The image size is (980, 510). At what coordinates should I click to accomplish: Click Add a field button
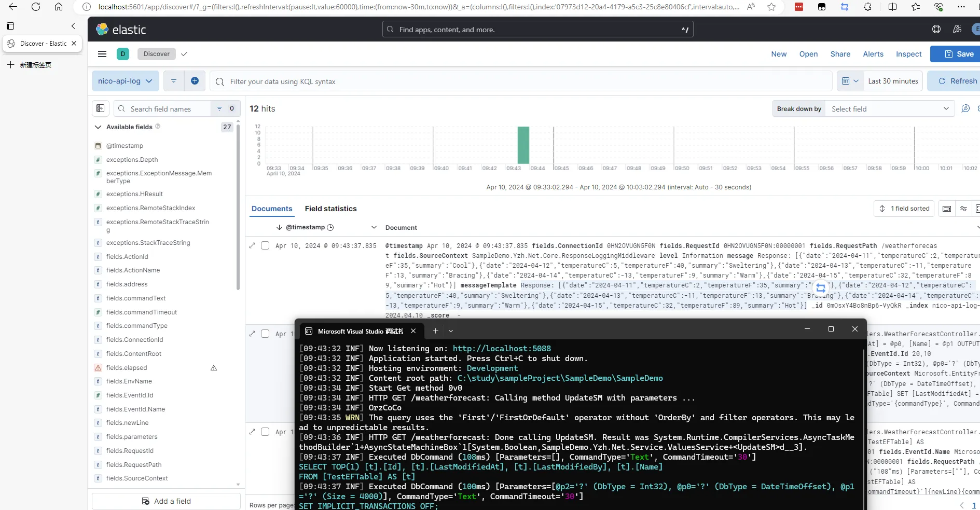166,501
